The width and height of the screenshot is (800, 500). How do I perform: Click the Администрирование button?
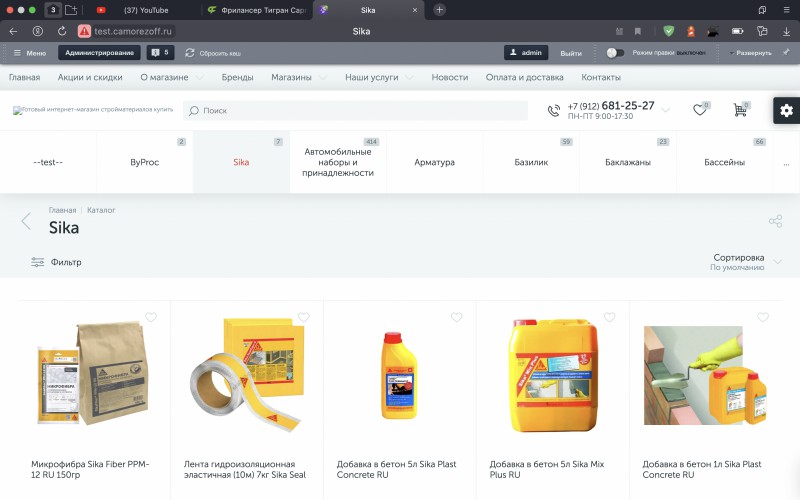click(x=99, y=53)
